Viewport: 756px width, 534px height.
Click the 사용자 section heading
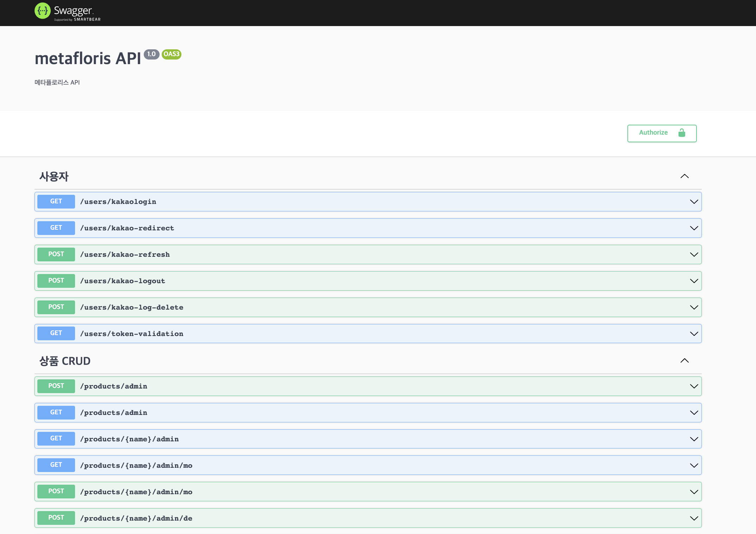54,176
